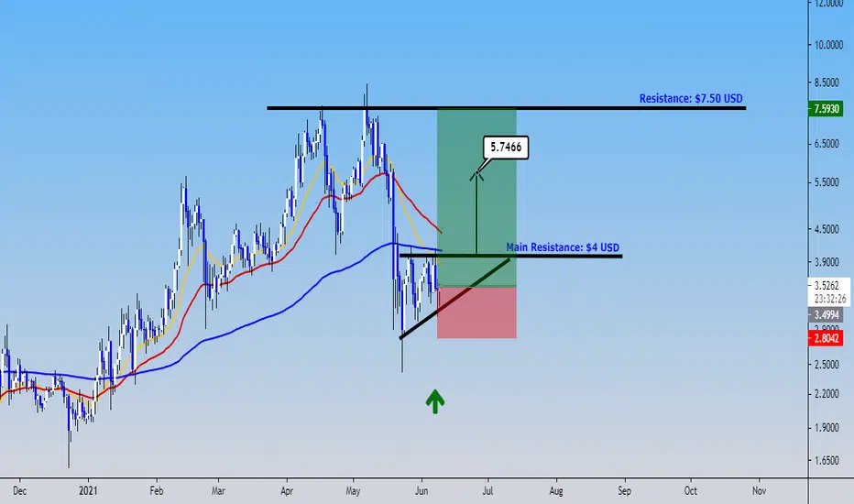Click the Apr label on the time axis

click(287, 491)
